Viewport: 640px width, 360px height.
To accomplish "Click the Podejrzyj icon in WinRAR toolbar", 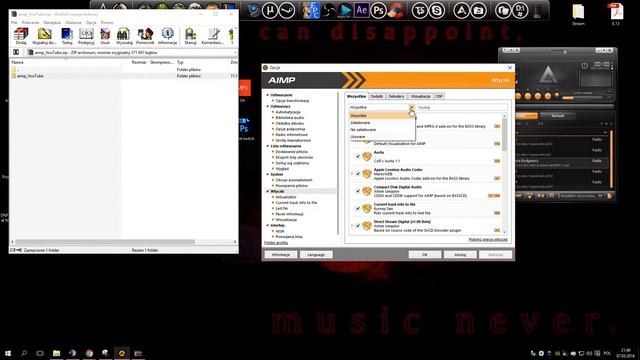I will point(86,36).
